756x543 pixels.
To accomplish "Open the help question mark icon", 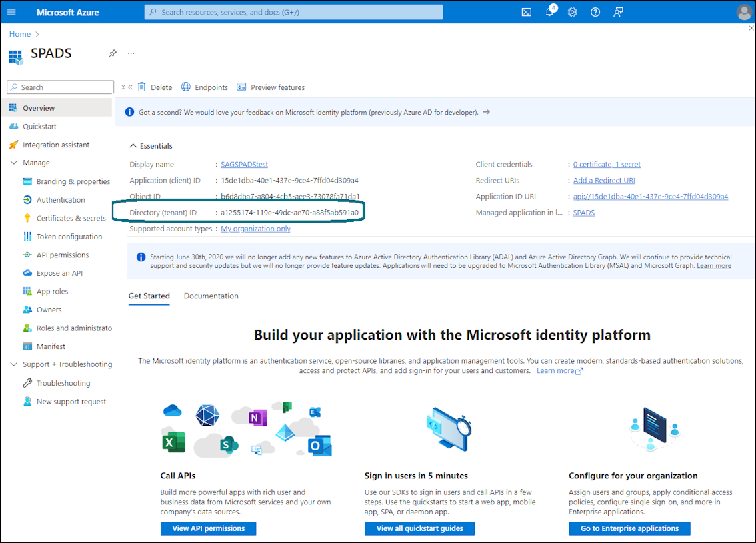I will pyautogui.click(x=595, y=12).
